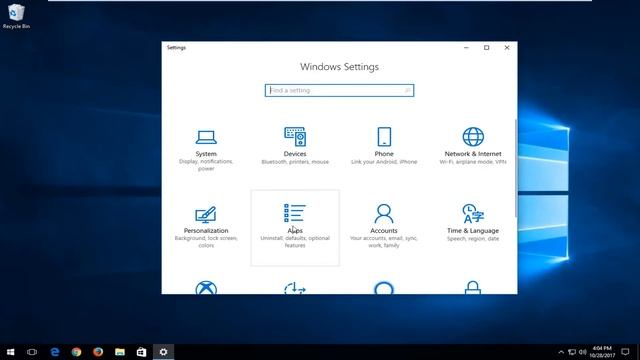Close the Settings window
The height and width of the screenshot is (360, 640).
[x=507, y=48]
